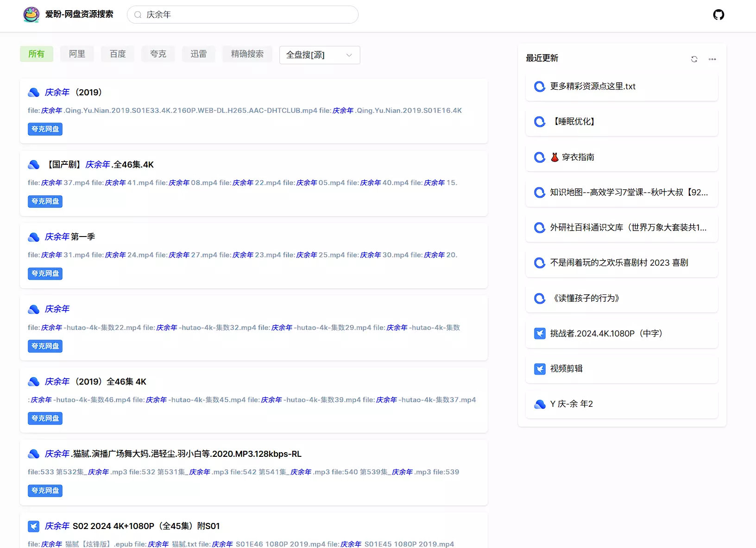
Task: Click 夸克网盘 tag under 庆余年 (2019)
Action: (45, 129)
